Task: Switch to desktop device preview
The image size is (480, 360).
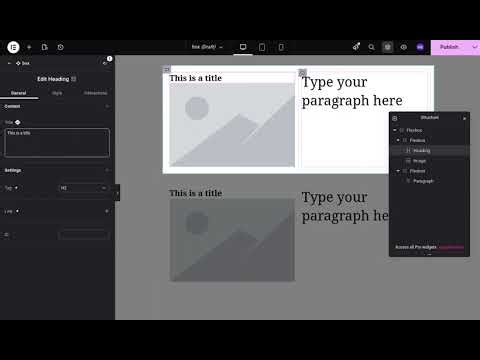Action: click(243, 47)
